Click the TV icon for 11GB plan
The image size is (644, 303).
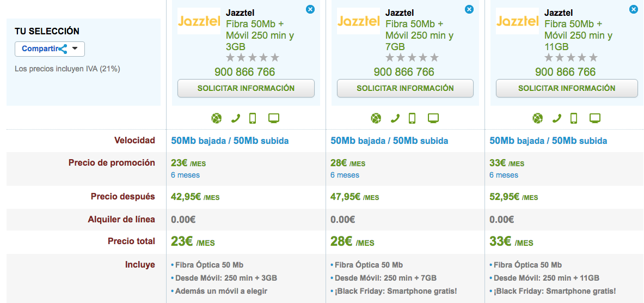(x=595, y=118)
